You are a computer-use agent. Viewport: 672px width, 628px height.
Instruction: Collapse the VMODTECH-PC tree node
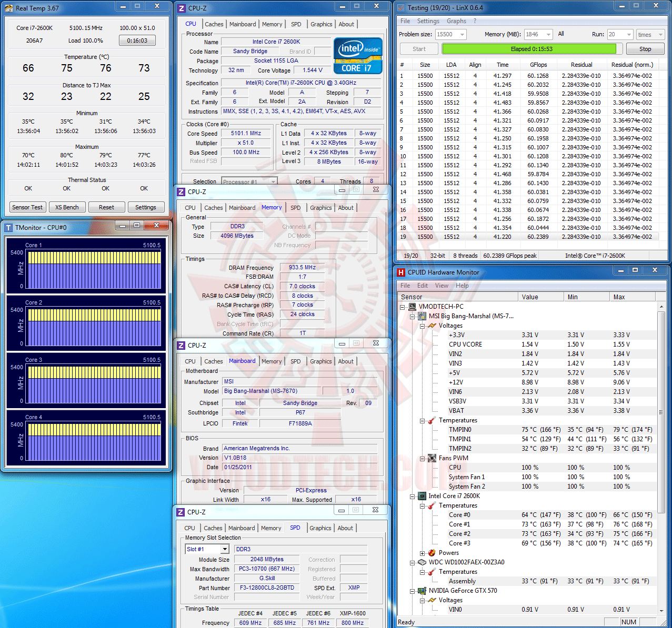[x=403, y=307]
